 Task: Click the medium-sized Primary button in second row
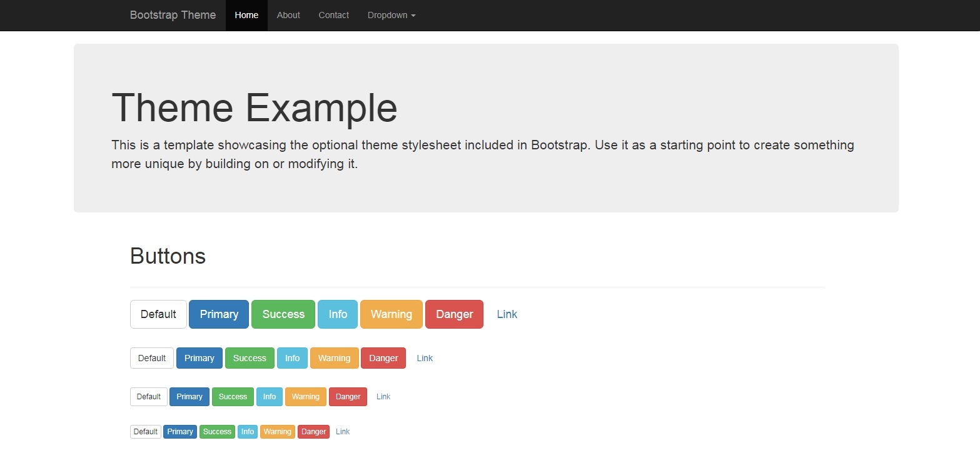click(199, 358)
